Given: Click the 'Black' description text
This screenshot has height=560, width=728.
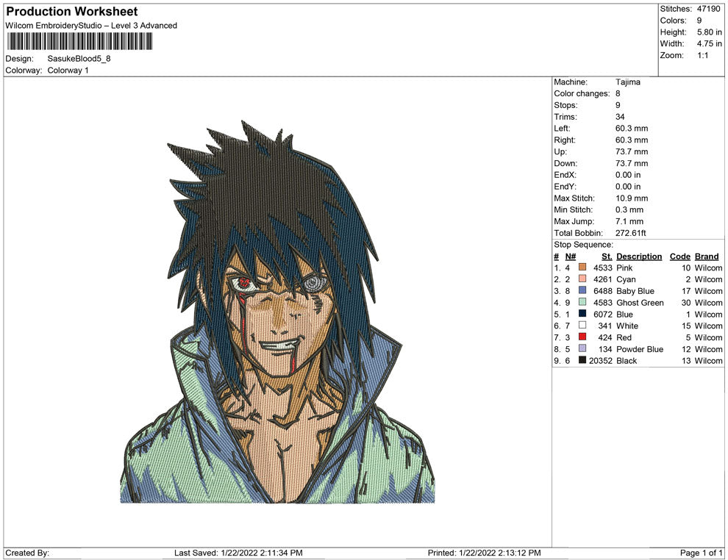Looking at the screenshot, I should pos(627,361).
